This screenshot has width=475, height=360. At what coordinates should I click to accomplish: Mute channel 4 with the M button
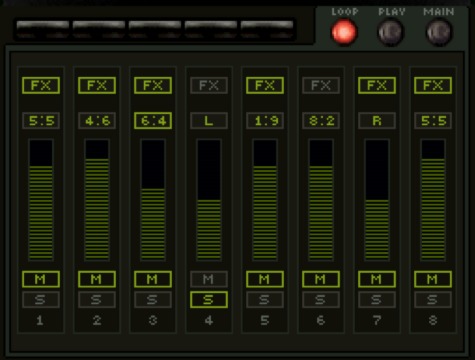209,279
